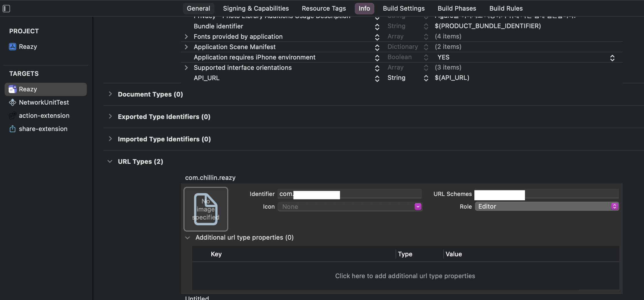Click to add additional url type properties
The height and width of the screenshot is (300, 644).
coord(405,276)
